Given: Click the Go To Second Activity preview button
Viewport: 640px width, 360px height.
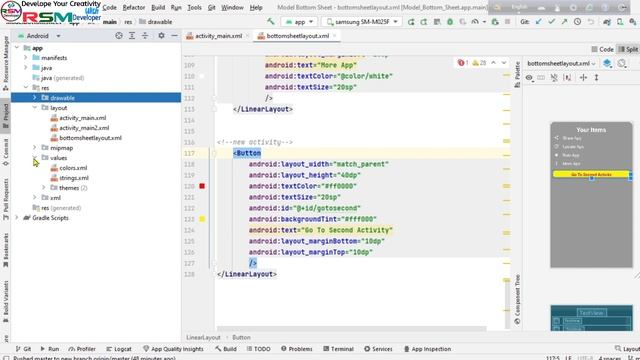Looking at the screenshot, I should pos(591,174).
